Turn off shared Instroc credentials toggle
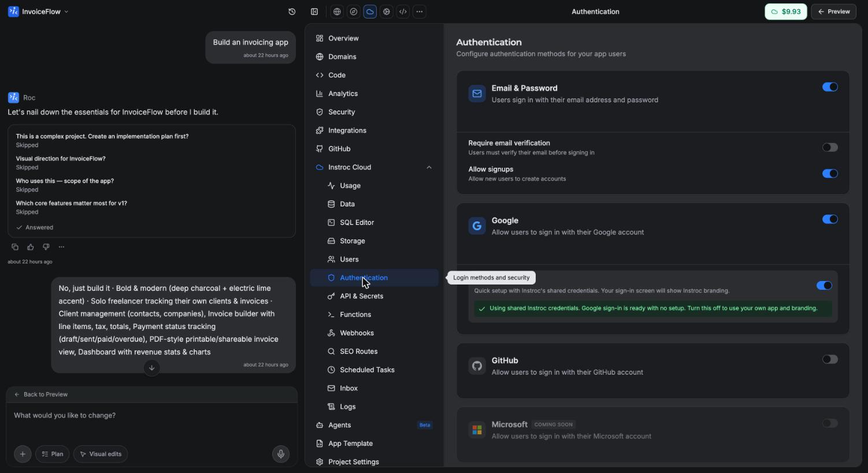Screen dimensions: 868x473 824,286
